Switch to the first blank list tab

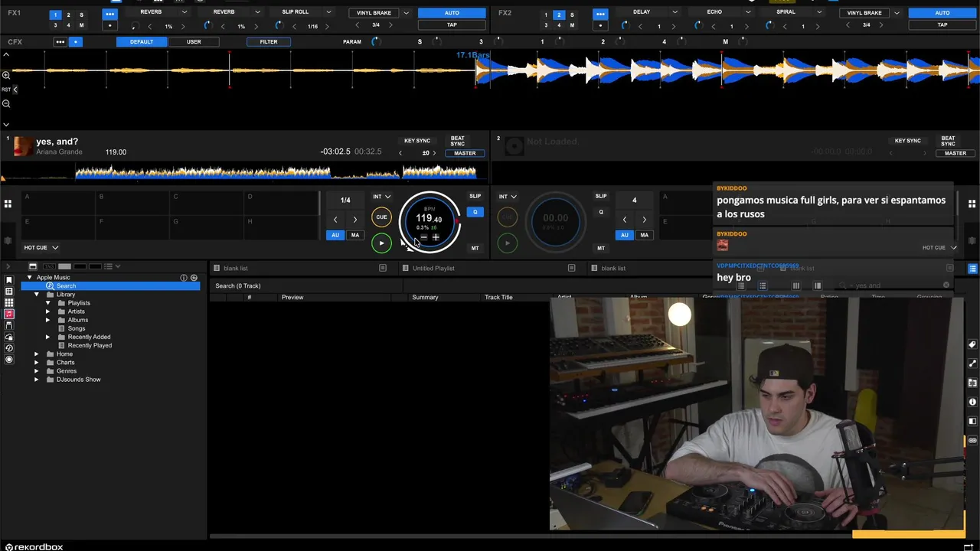click(x=235, y=268)
